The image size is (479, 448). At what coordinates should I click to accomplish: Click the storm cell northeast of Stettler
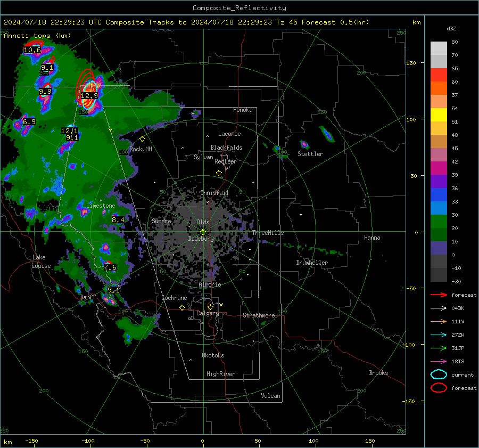point(327,134)
